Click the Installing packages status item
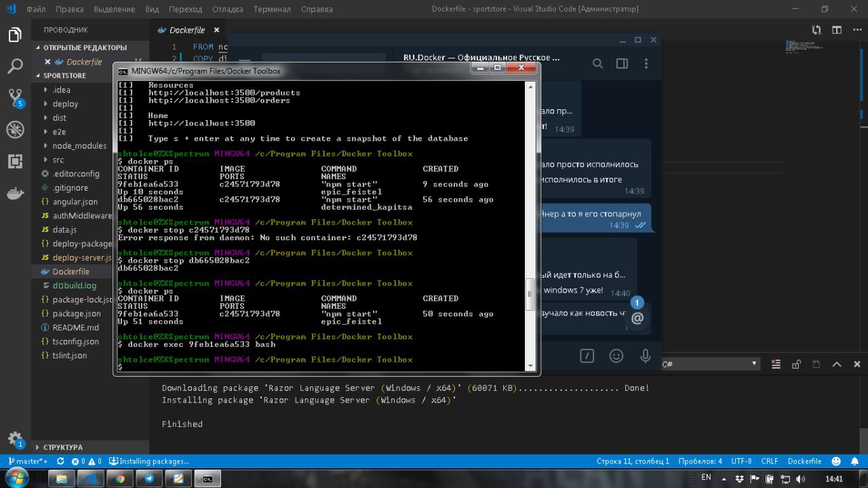The width and height of the screenshot is (868, 488). pos(149,462)
